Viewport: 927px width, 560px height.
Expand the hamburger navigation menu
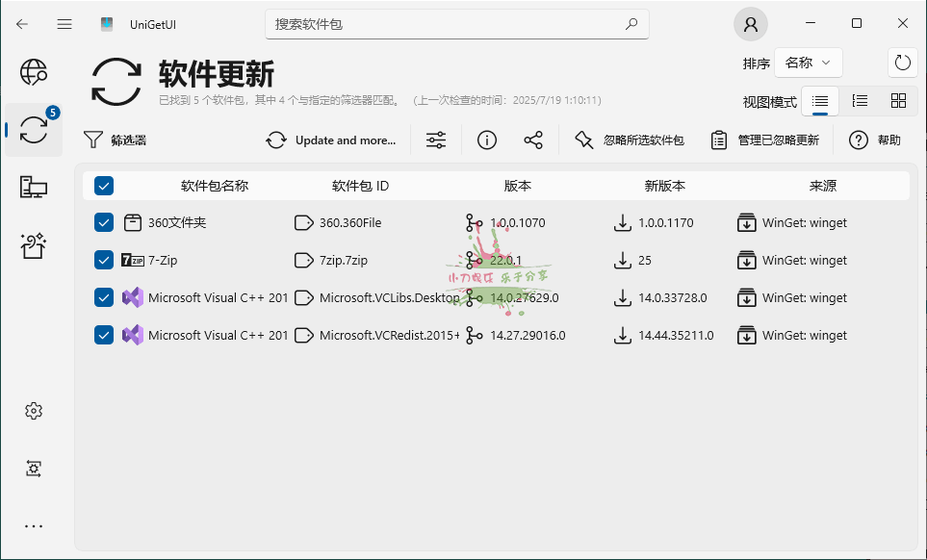coord(64,24)
